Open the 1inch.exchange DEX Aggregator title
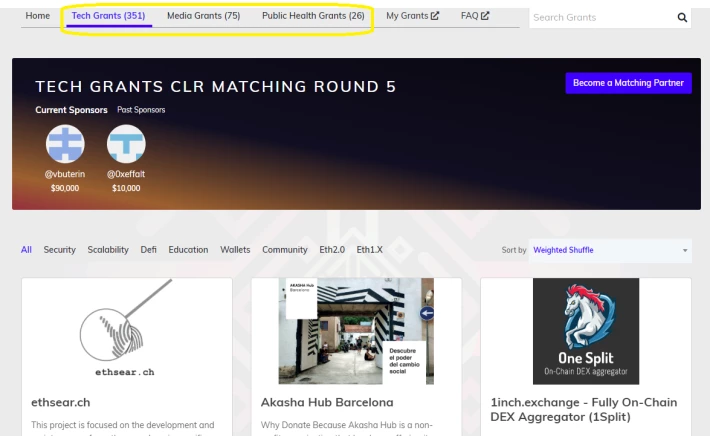710x436 pixels. [584, 410]
